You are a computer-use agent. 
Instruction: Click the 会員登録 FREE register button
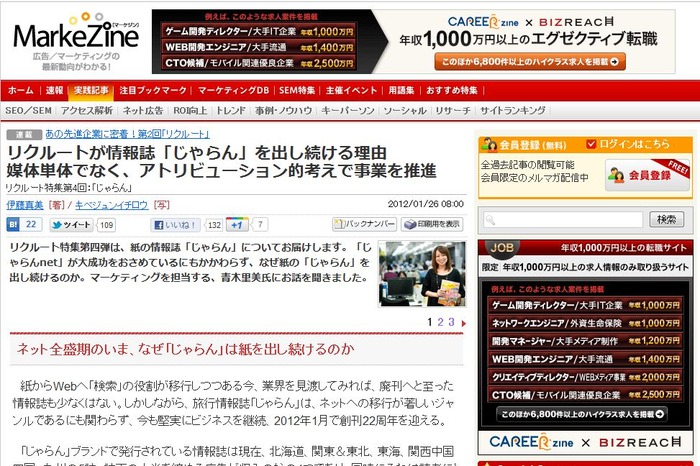(647, 175)
